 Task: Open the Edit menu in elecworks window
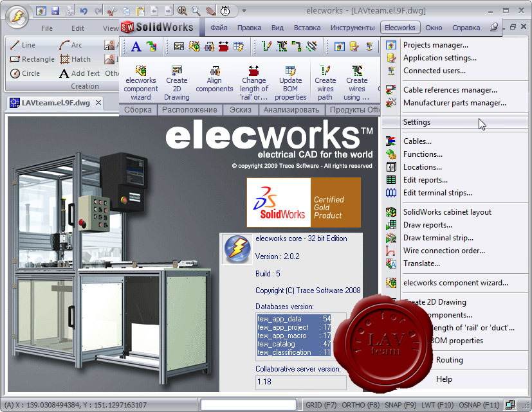tap(78, 28)
